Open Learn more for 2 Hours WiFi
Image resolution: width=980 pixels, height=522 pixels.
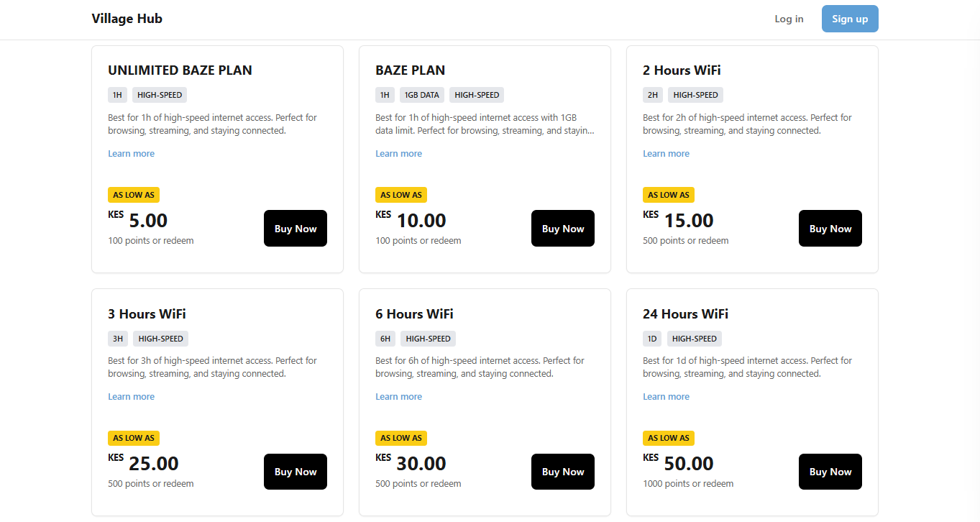[666, 153]
